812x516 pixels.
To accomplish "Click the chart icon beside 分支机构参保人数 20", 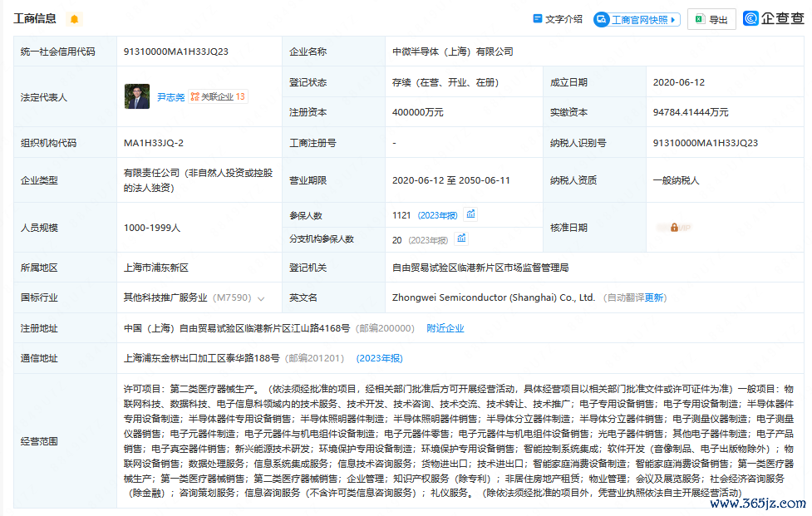I will [x=461, y=238].
